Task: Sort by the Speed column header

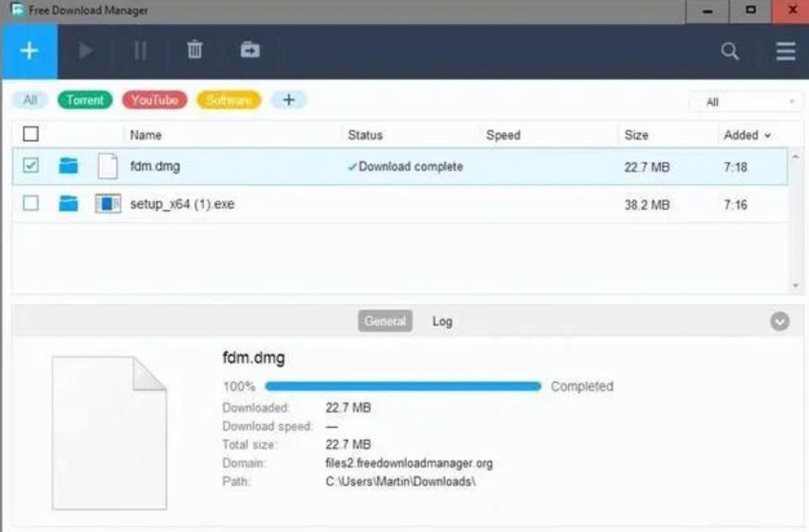Action: click(x=503, y=135)
